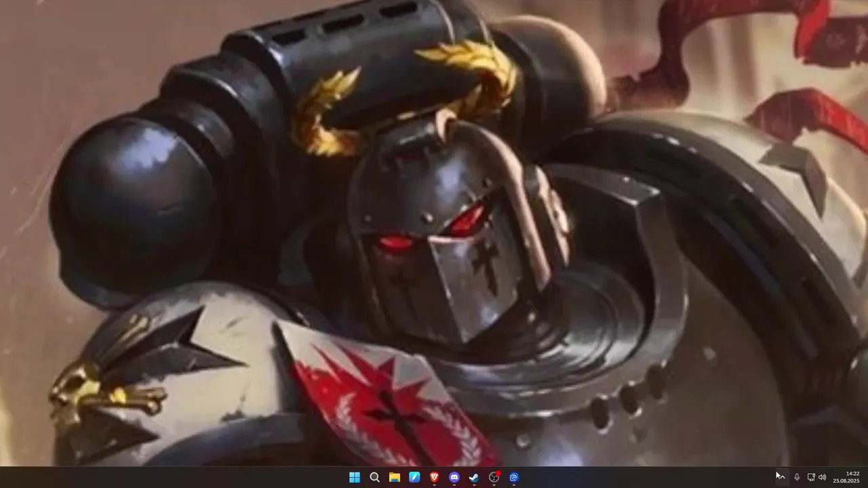Viewport: 868px width, 488px height.
Task: Open Steam from the taskbar
Action: 474,477
